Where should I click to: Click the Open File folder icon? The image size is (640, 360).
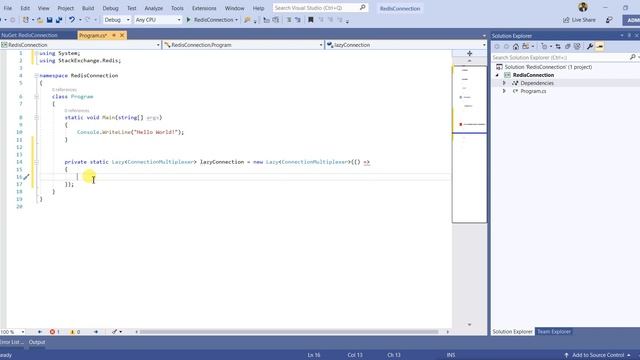(40, 20)
